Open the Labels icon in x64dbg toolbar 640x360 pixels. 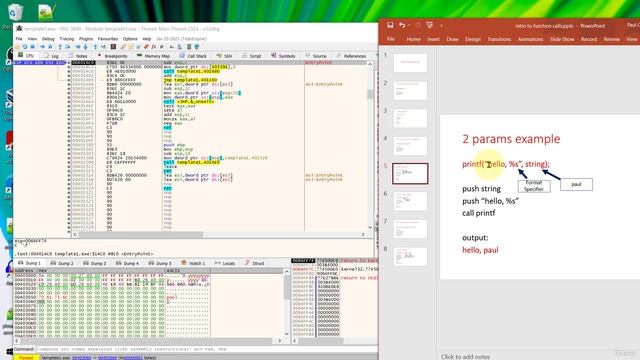[138, 47]
